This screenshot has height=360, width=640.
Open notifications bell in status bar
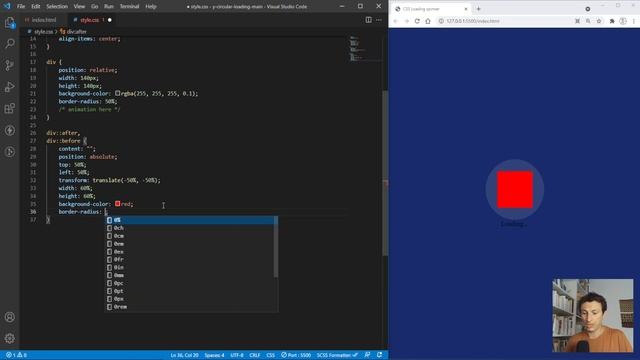click(380, 355)
